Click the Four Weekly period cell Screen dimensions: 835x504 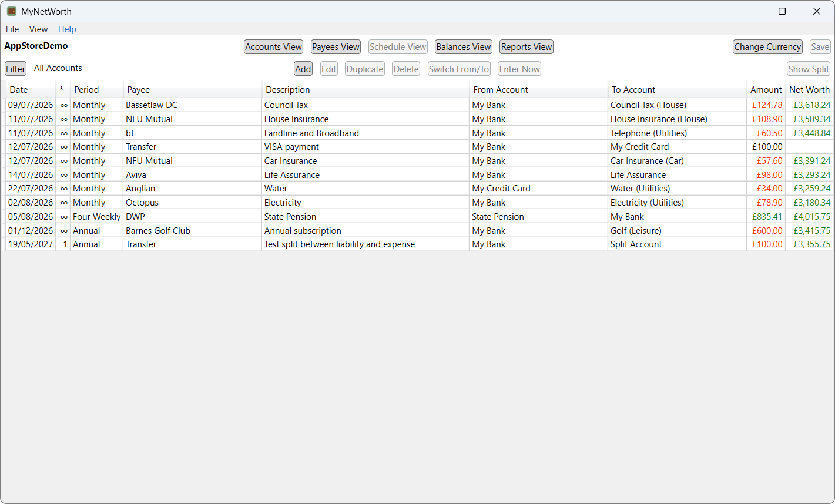click(96, 217)
